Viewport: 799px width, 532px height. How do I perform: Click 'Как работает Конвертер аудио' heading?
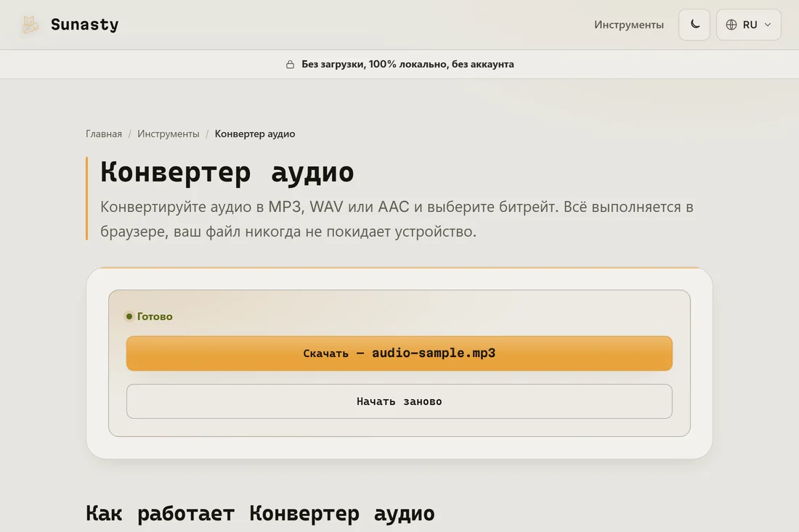(260, 513)
